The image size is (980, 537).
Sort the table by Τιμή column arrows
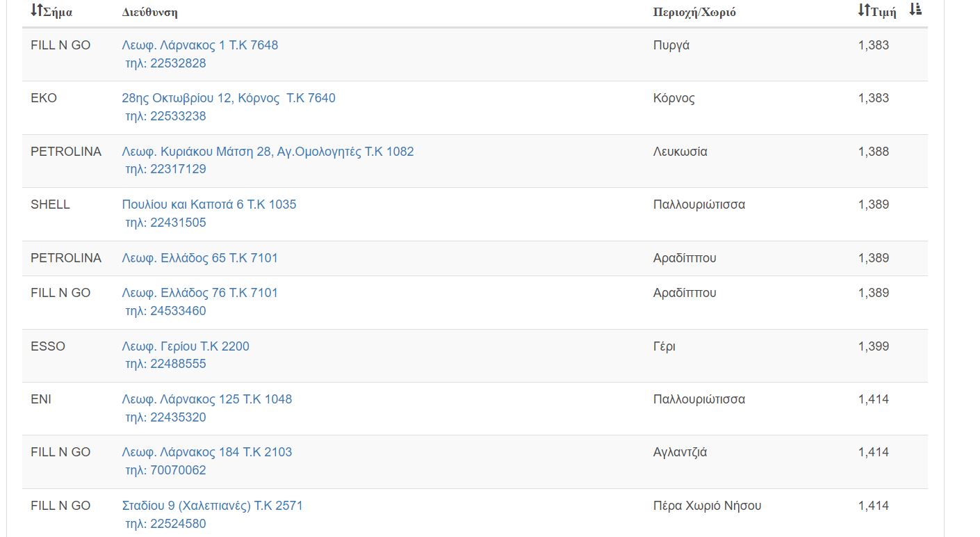click(864, 10)
